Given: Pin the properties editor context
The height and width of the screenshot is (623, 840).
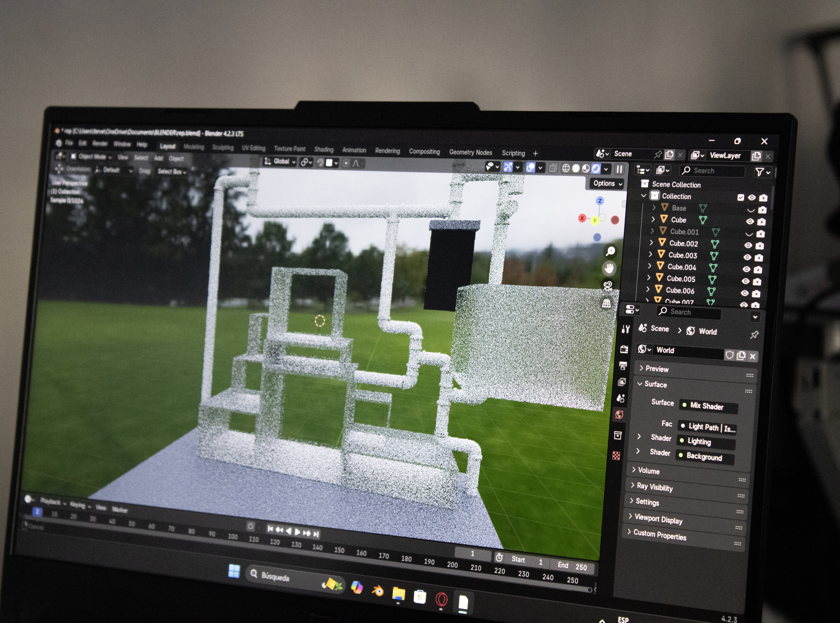Looking at the screenshot, I should [x=754, y=335].
